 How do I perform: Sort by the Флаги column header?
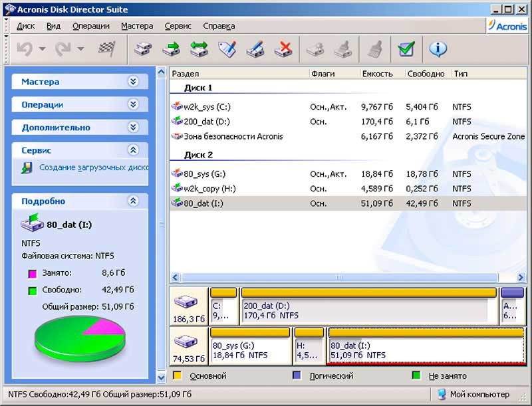334,74
